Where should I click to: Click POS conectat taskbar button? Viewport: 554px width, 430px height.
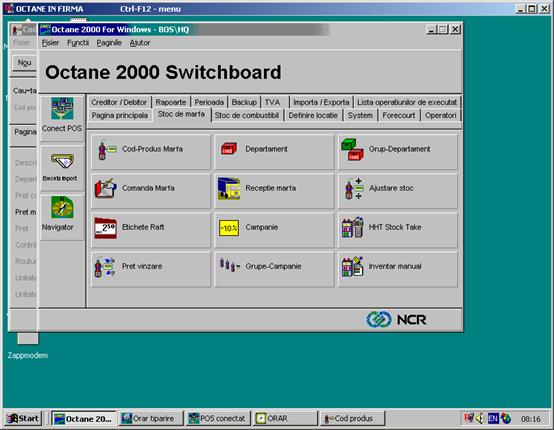(x=218, y=419)
